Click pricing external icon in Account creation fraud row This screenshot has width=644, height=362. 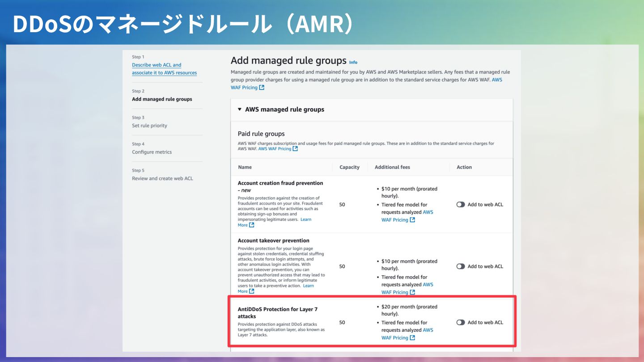pyautogui.click(x=412, y=220)
